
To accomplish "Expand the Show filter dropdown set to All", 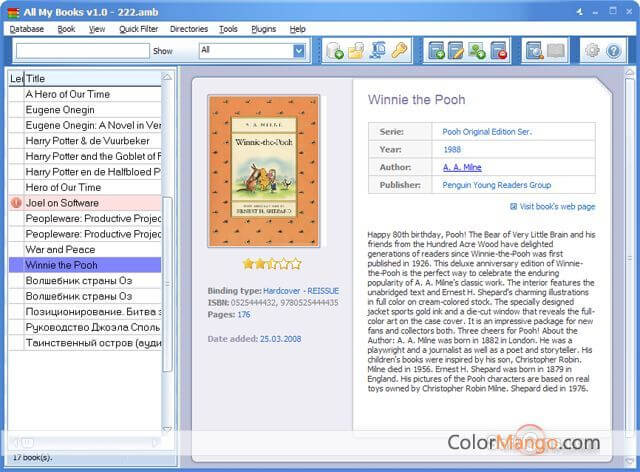I will (x=299, y=51).
